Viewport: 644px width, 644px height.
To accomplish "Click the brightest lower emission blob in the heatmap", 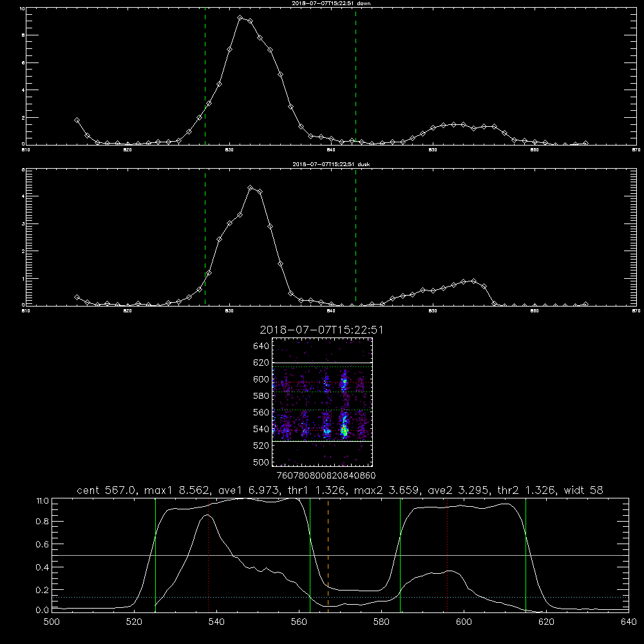I will click(345, 430).
